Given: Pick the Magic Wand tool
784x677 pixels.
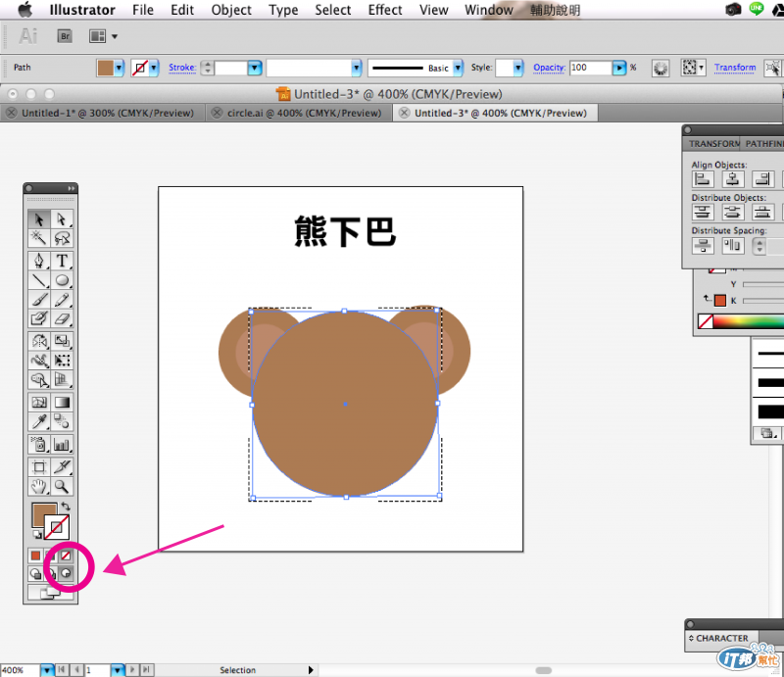Looking at the screenshot, I should [x=39, y=239].
